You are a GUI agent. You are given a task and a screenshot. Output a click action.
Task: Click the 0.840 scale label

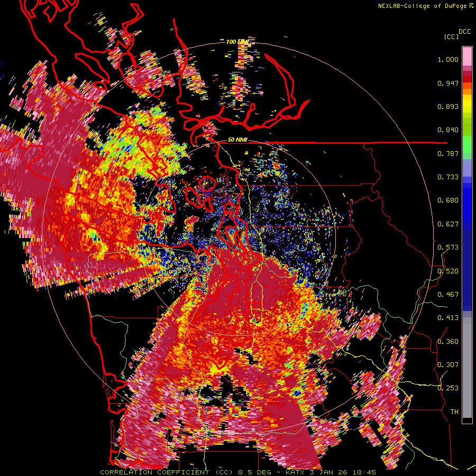click(448, 130)
